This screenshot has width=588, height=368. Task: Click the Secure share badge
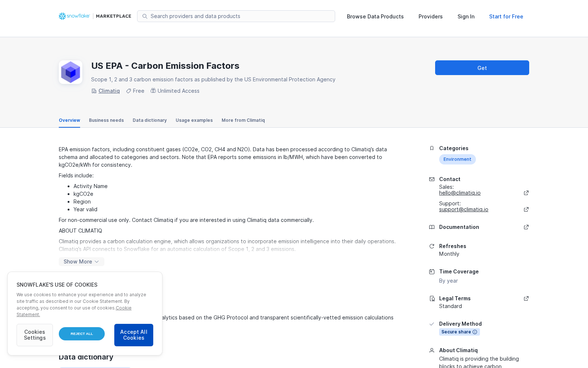tap(459, 332)
